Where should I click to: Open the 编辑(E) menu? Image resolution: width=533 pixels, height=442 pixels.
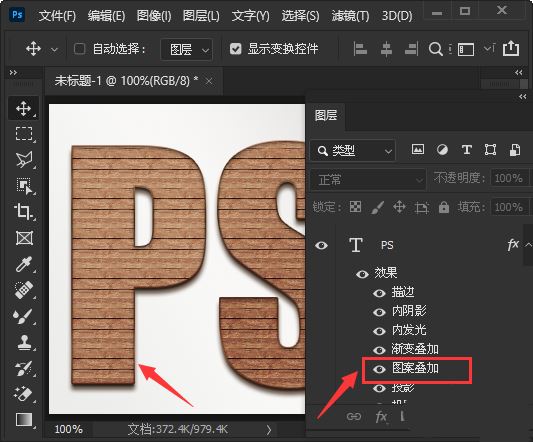[x=106, y=16]
